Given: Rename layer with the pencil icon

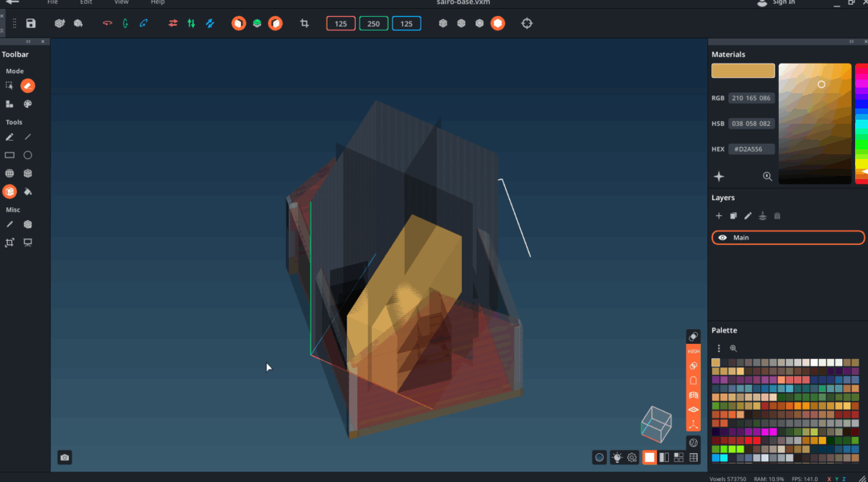Looking at the screenshot, I should [748, 216].
